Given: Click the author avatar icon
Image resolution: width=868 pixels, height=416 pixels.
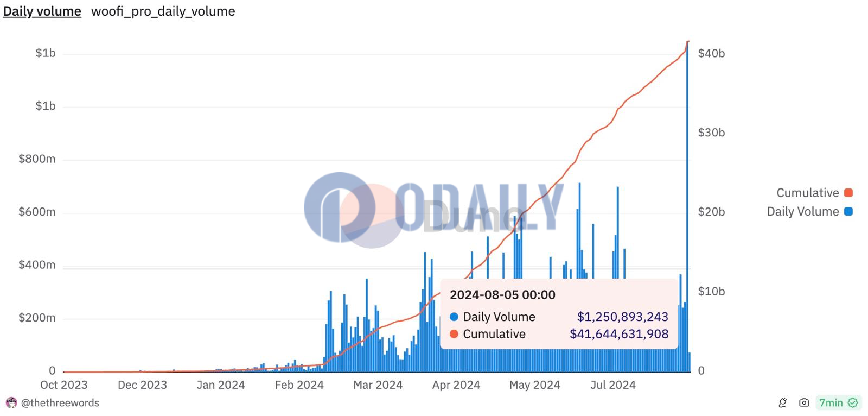Looking at the screenshot, I should (x=11, y=403).
